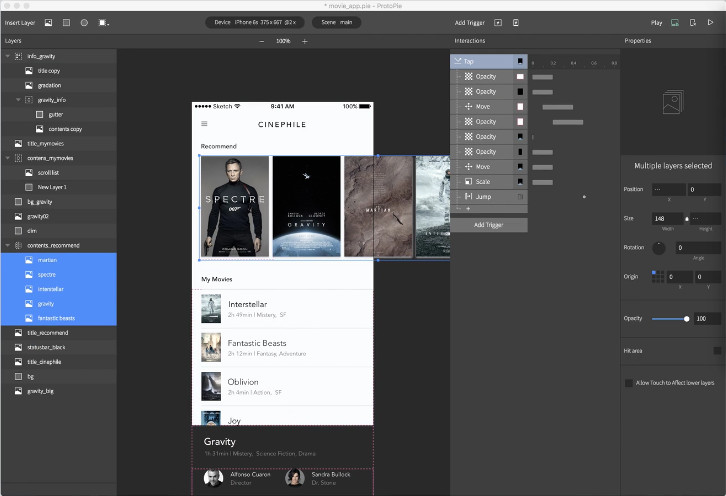Enable the Hit area checkbox
Screen dimensions: 726x496
click(717, 351)
